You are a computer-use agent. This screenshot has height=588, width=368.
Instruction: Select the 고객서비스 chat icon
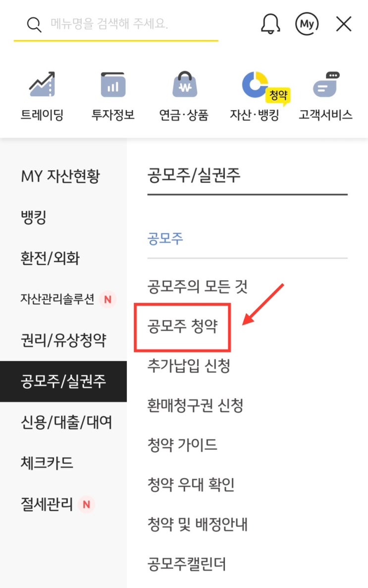pyautogui.click(x=326, y=84)
